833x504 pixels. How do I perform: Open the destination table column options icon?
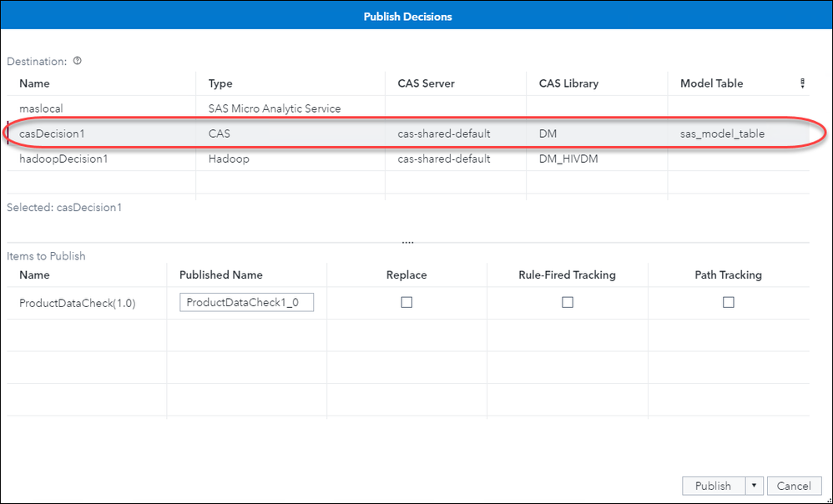[802, 83]
